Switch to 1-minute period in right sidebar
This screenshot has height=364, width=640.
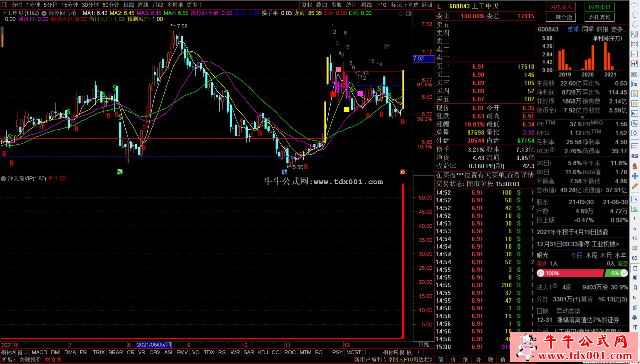coord(635,219)
